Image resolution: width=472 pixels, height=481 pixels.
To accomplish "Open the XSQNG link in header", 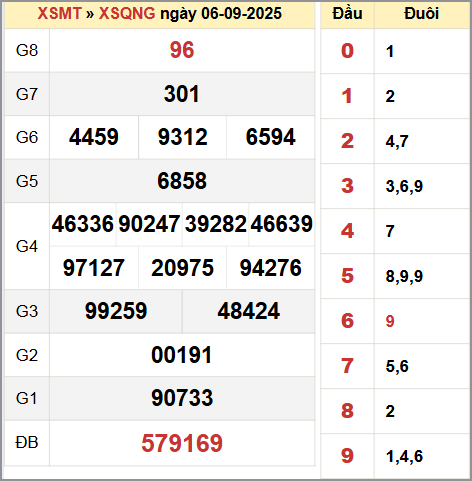I will [127, 14].
